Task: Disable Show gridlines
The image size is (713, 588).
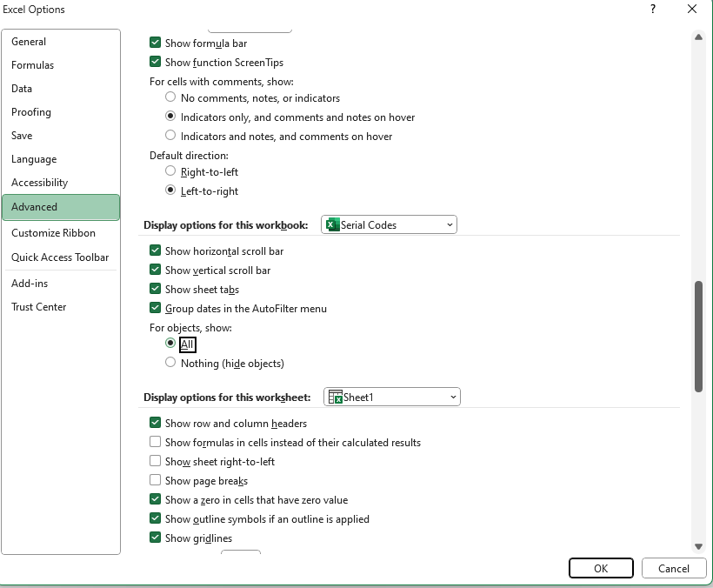Action: (155, 538)
